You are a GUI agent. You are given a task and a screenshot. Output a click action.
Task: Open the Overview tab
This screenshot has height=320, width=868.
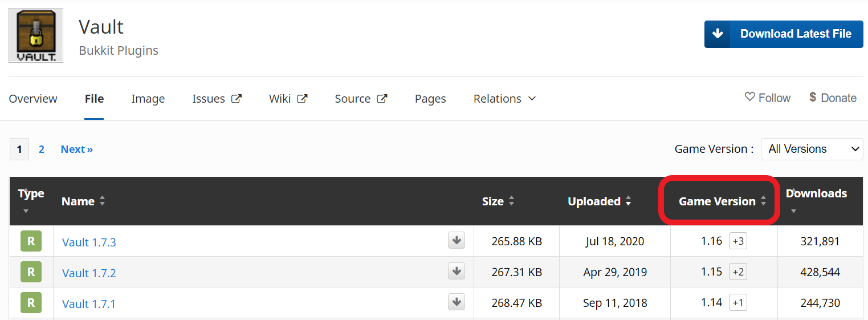pos(33,99)
